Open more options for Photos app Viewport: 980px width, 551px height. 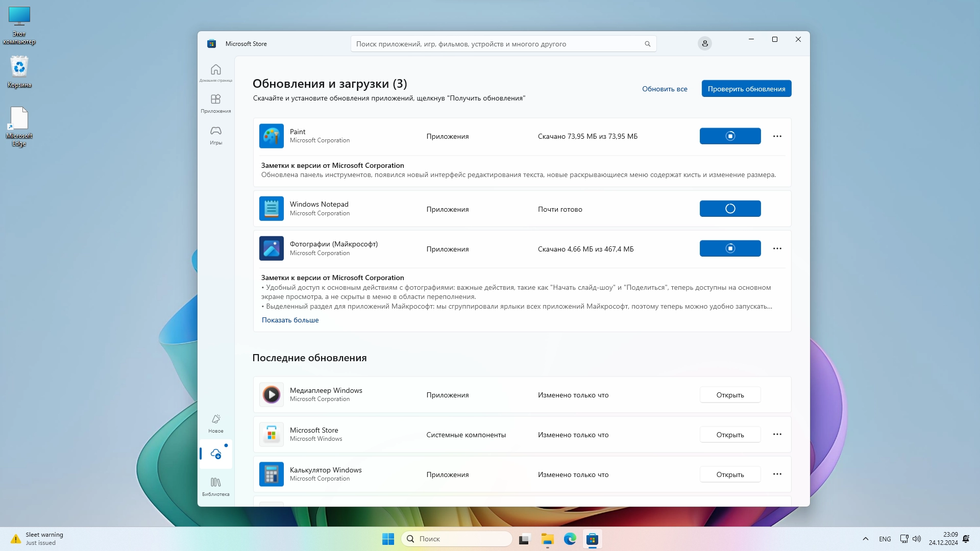[x=777, y=248]
